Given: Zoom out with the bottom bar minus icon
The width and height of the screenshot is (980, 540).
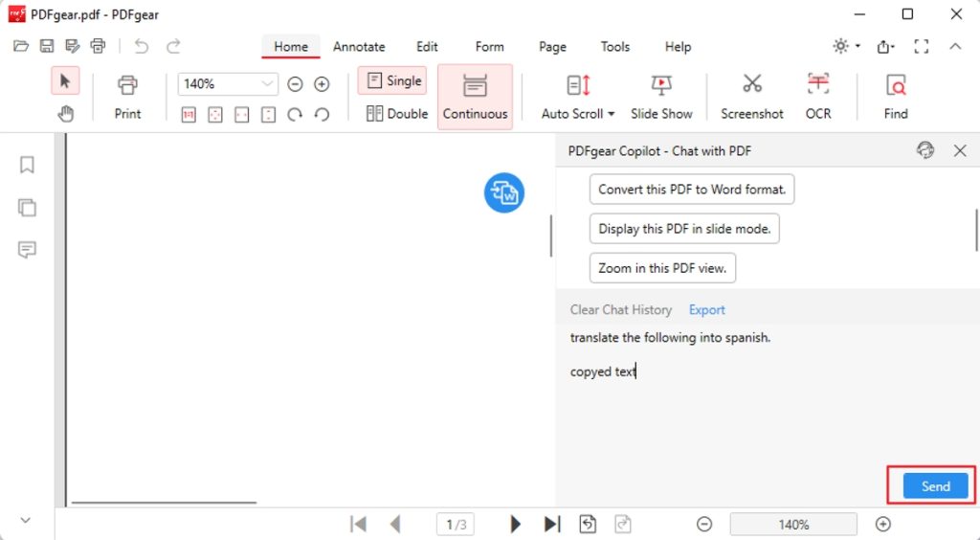Looking at the screenshot, I should coord(704,524).
